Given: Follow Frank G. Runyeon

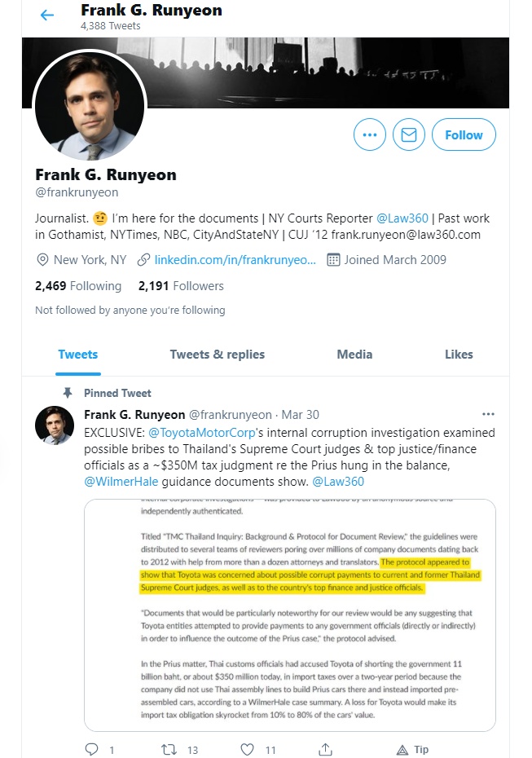Looking at the screenshot, I should coord(464,135).
